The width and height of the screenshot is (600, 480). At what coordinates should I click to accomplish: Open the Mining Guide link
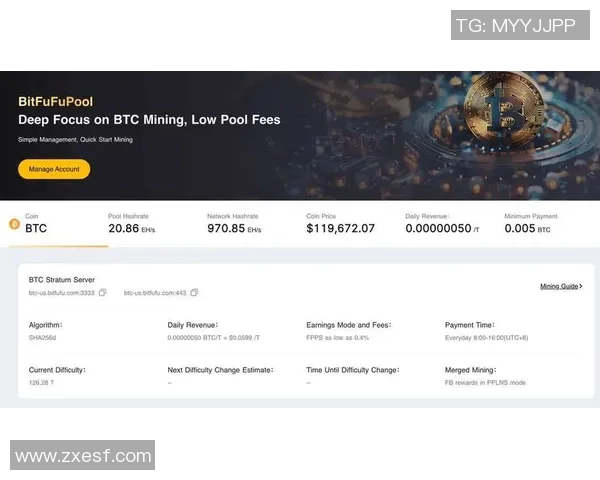pos(558,286)
